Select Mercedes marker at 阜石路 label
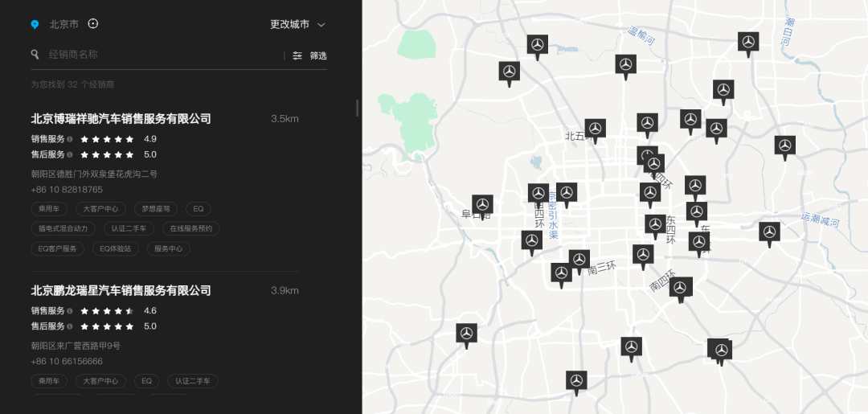Screen dimensions: 868x414 [x=482, y=205]
